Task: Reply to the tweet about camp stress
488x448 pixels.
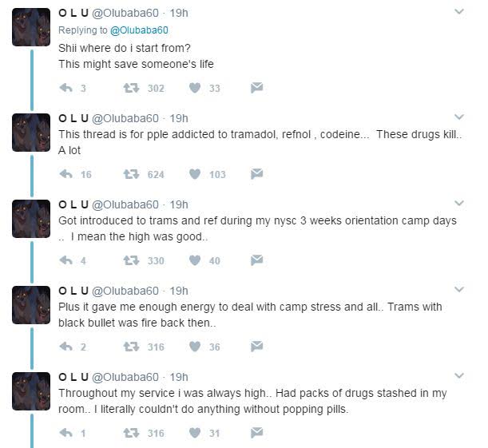Action: click(x=66, y=347)
